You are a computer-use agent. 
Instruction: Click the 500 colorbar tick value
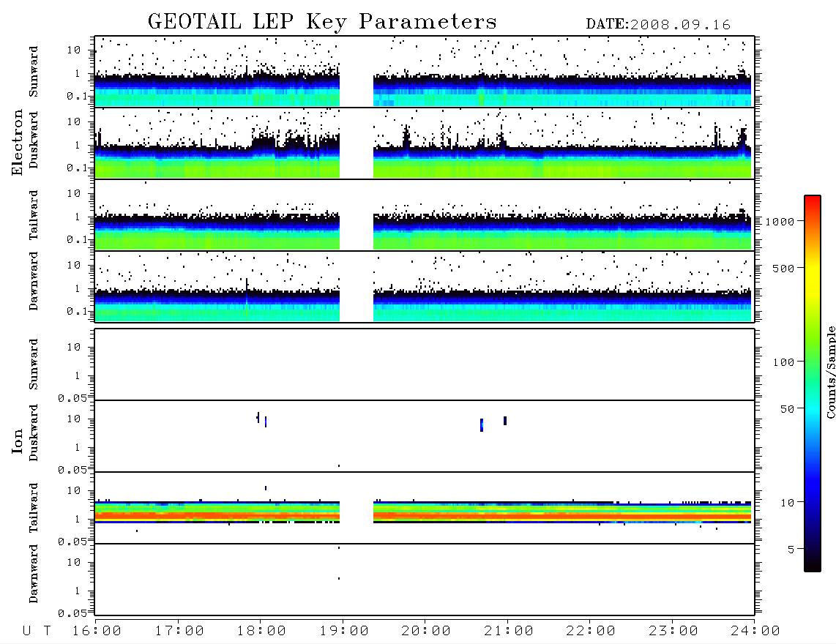784,269
